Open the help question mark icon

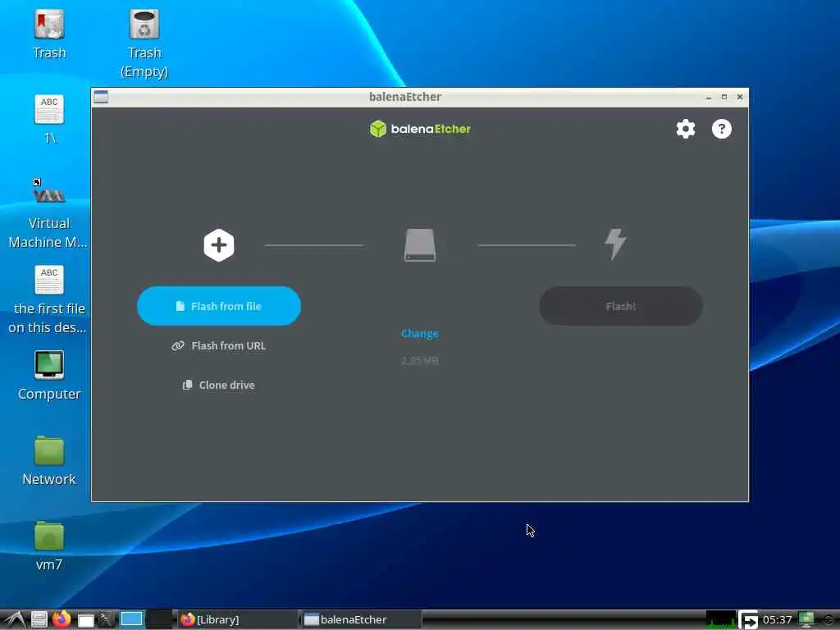coord(722,129)
